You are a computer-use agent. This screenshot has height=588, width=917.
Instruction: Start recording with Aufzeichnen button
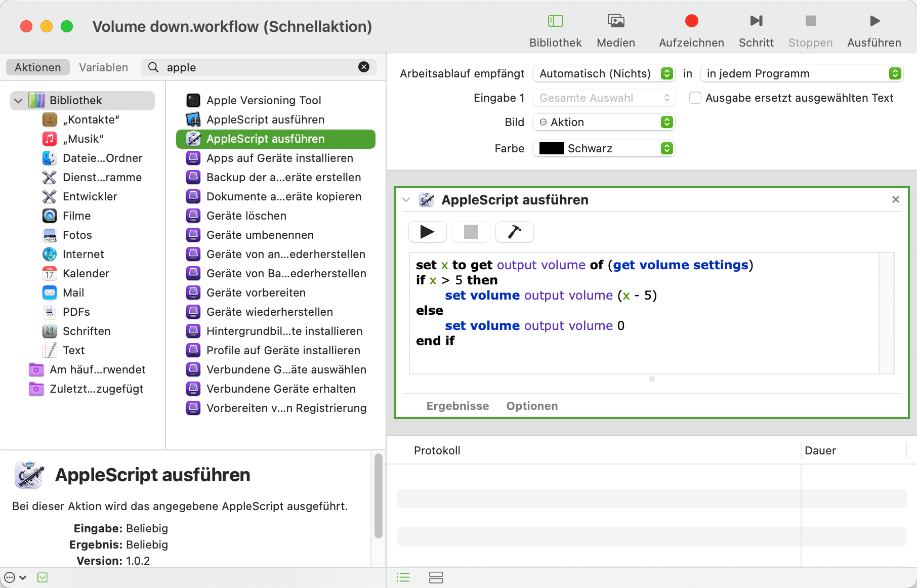691,21
